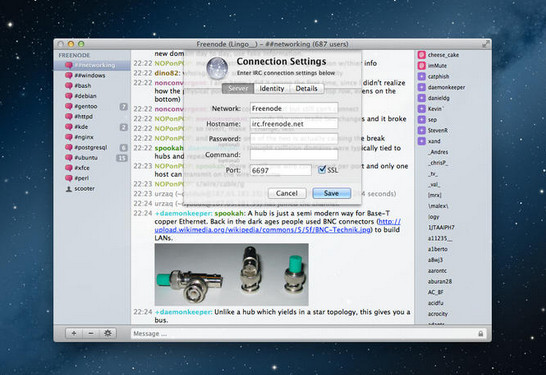Toggle the SSL checkbox
The height and width of the screenshot is (375, 546).
322,170
